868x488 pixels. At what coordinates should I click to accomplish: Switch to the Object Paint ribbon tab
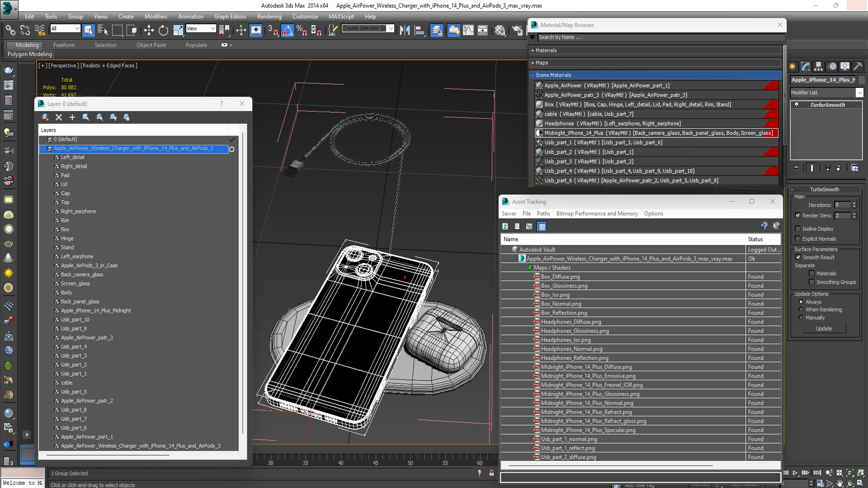(x=151, y=45)
